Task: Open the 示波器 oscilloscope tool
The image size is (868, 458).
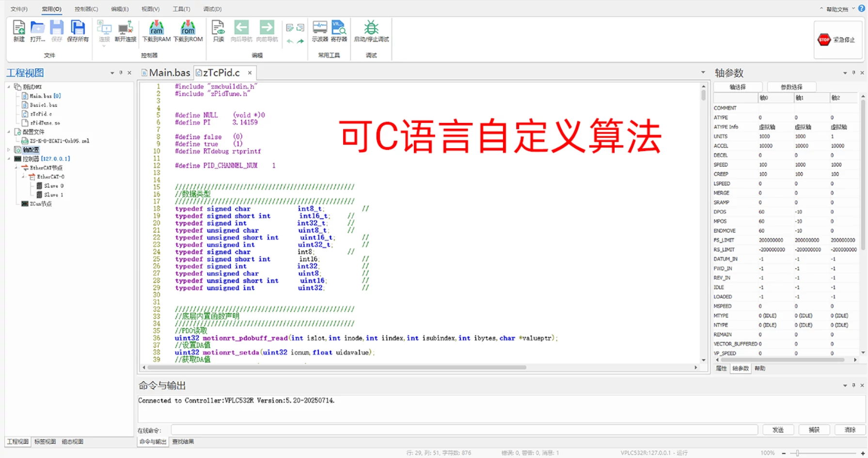Action: 320,31
